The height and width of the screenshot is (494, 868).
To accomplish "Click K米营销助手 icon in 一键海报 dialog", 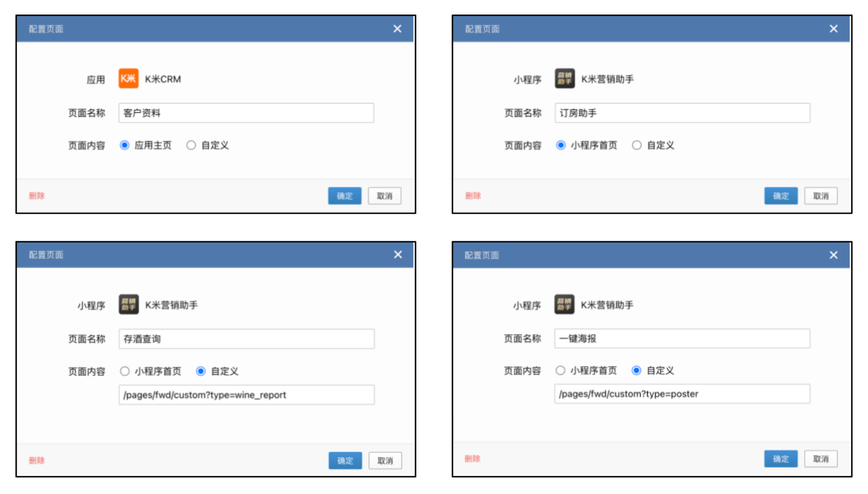I will (x=564, y=304).
